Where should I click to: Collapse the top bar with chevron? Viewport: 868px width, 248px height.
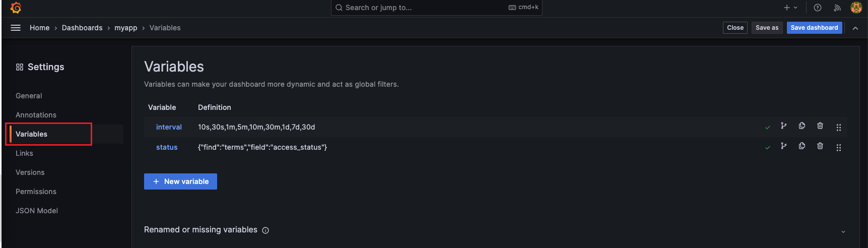(x=855, y=28)
